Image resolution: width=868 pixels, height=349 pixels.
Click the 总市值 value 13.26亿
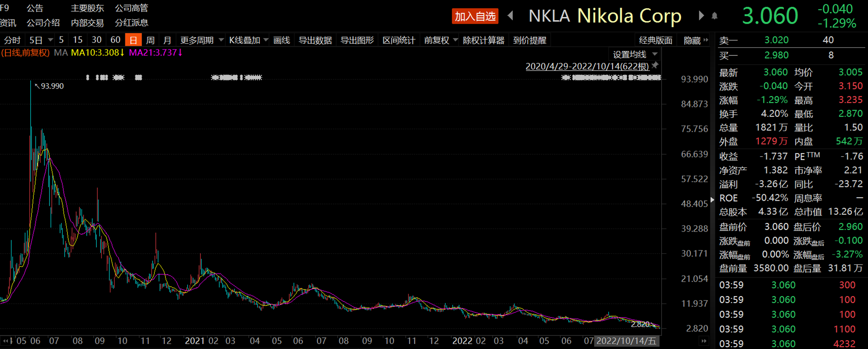point(845,212)
